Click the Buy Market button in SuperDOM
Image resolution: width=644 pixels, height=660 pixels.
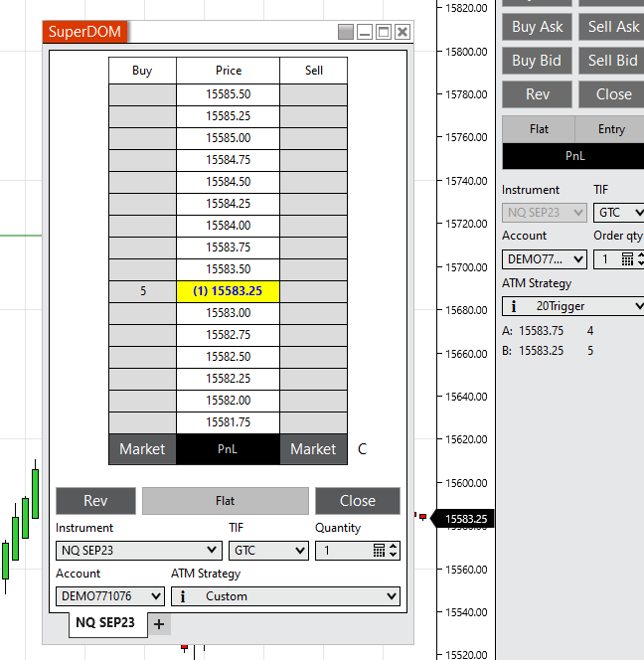tap(142, 449)
